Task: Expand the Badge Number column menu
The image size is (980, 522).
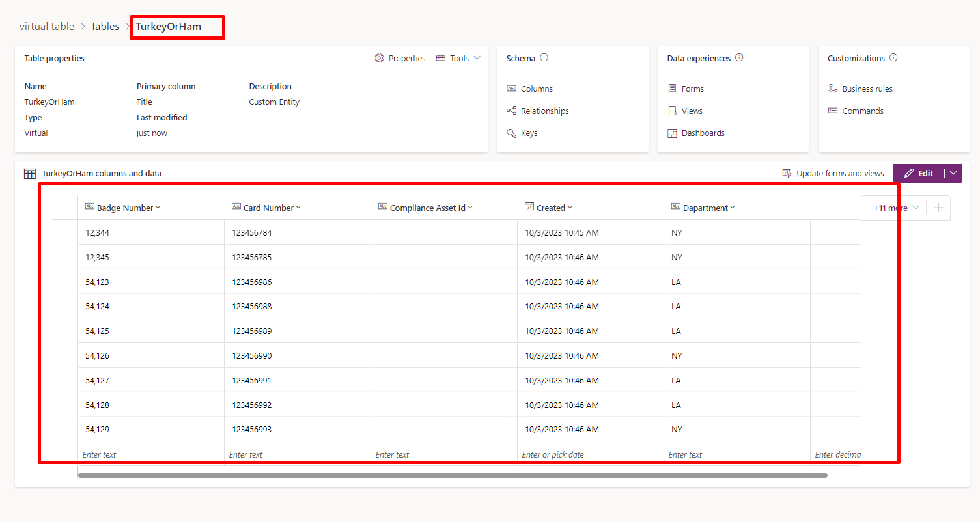Action: pos(158,208)
